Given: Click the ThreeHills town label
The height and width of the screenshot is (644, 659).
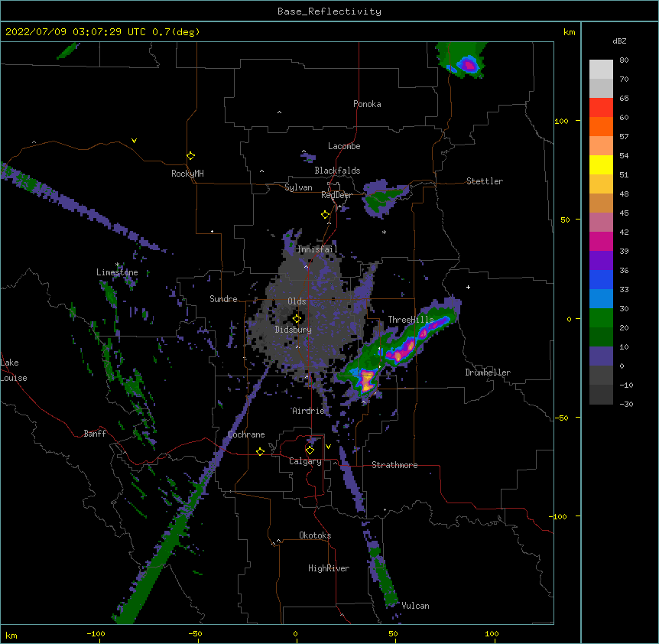Looking at the screenshot, I should point(411,320).
